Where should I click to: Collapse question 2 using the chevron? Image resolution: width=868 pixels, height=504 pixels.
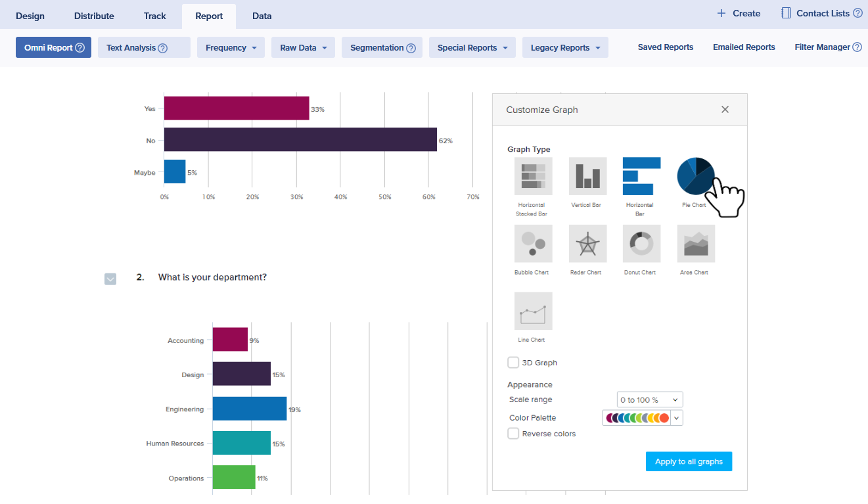click(110, 279)
